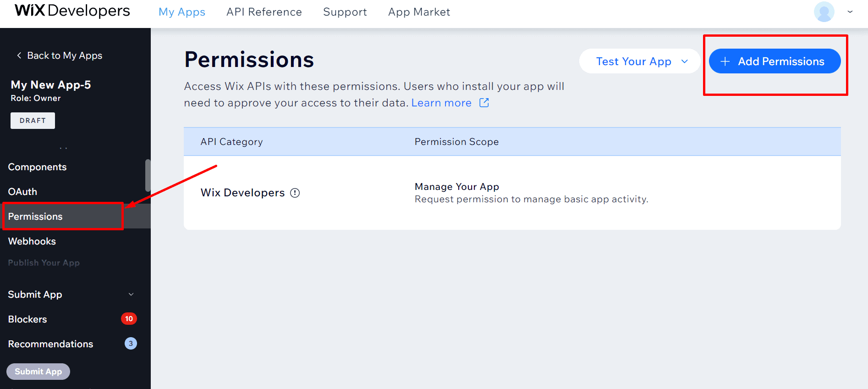The height and width of the screenshot is (389, 868).
Task: Click the Wix Developers info icon
Action: click(x=295, y=193)
